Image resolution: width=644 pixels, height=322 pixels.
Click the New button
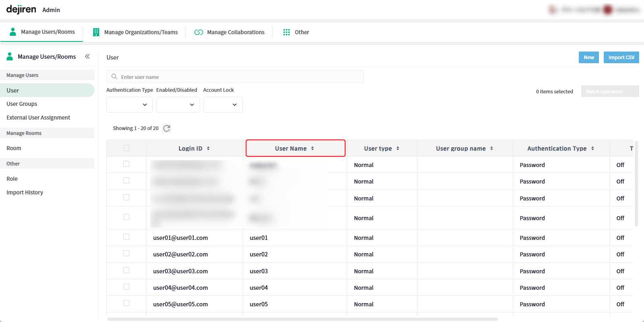click(x=588, y=58)
